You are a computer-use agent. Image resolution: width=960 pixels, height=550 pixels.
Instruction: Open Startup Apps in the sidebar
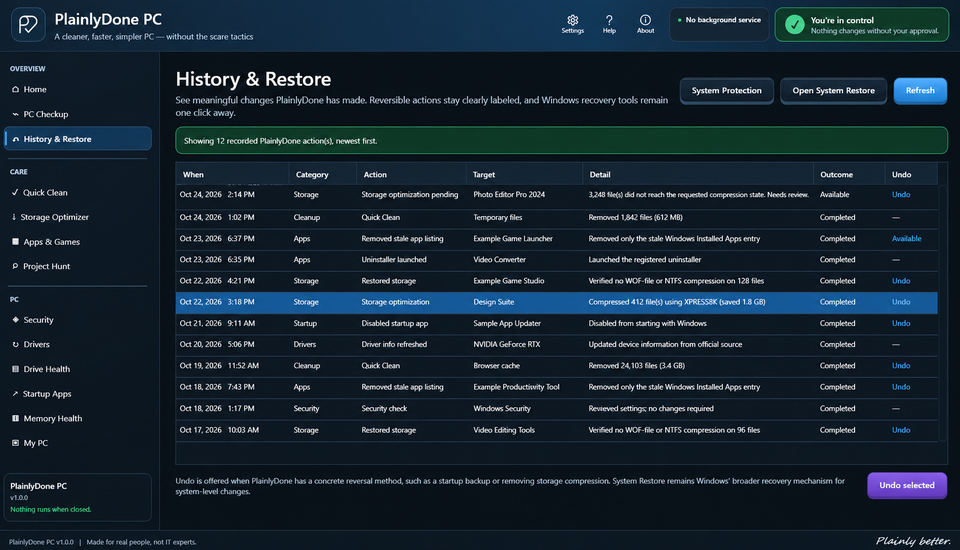[78, 394]
